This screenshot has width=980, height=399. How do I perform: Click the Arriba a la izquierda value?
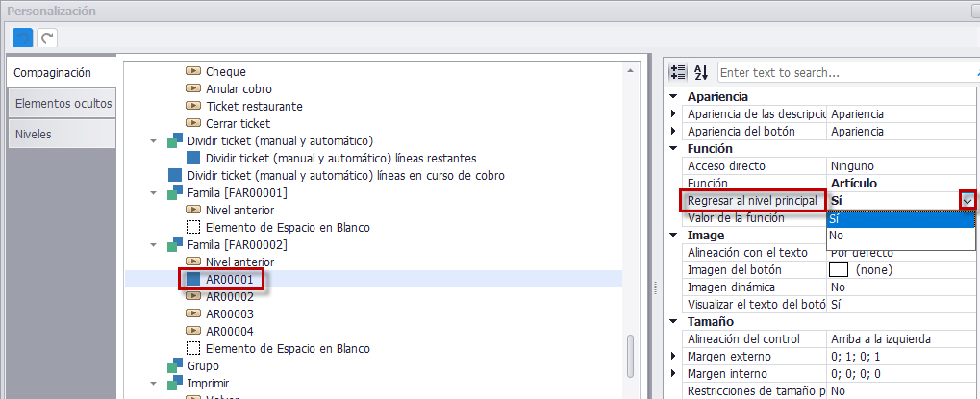tap(881, 339)
